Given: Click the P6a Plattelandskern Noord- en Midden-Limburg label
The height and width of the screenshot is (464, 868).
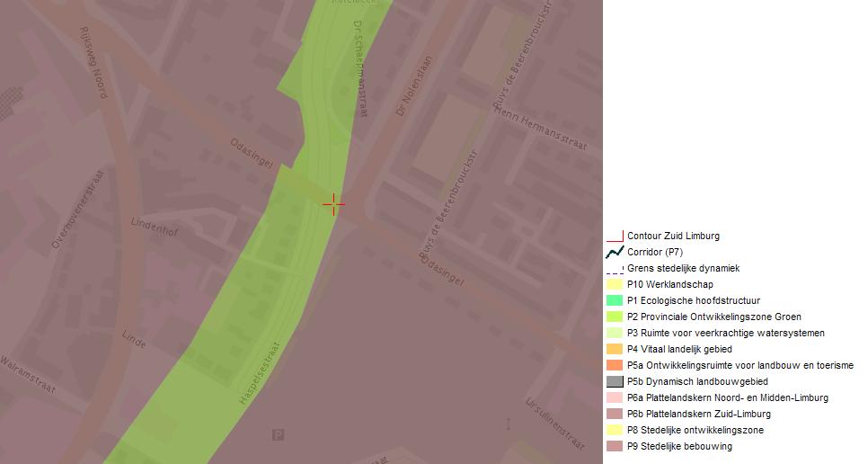Looking at the screenshot, I should pos(728,397).
